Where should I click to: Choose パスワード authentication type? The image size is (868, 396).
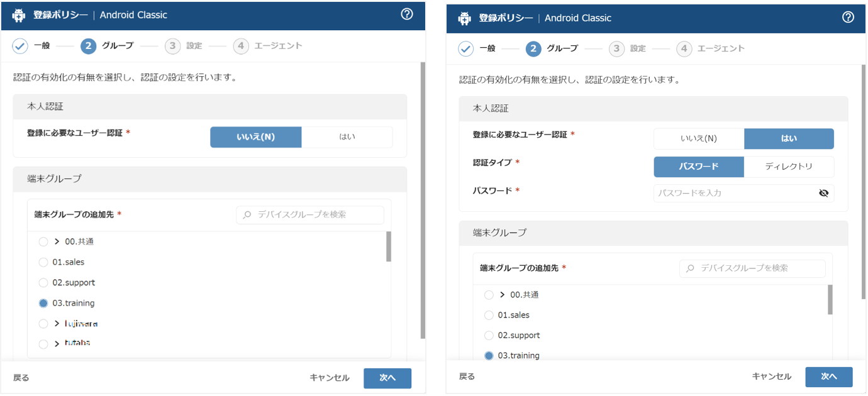(699, 167)
